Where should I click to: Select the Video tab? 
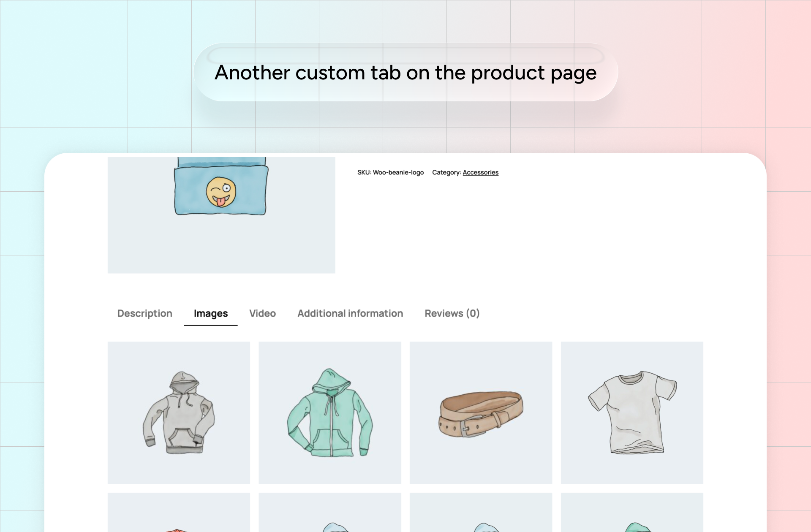pos(262,313)
